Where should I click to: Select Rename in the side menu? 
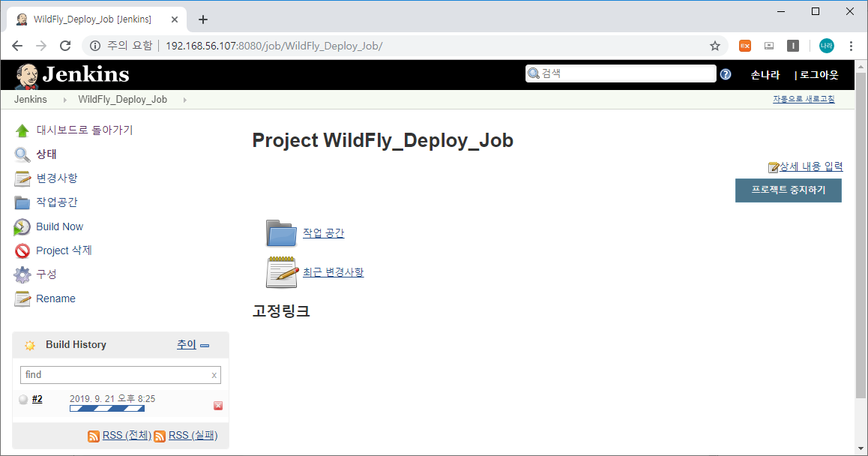(55, 298)
